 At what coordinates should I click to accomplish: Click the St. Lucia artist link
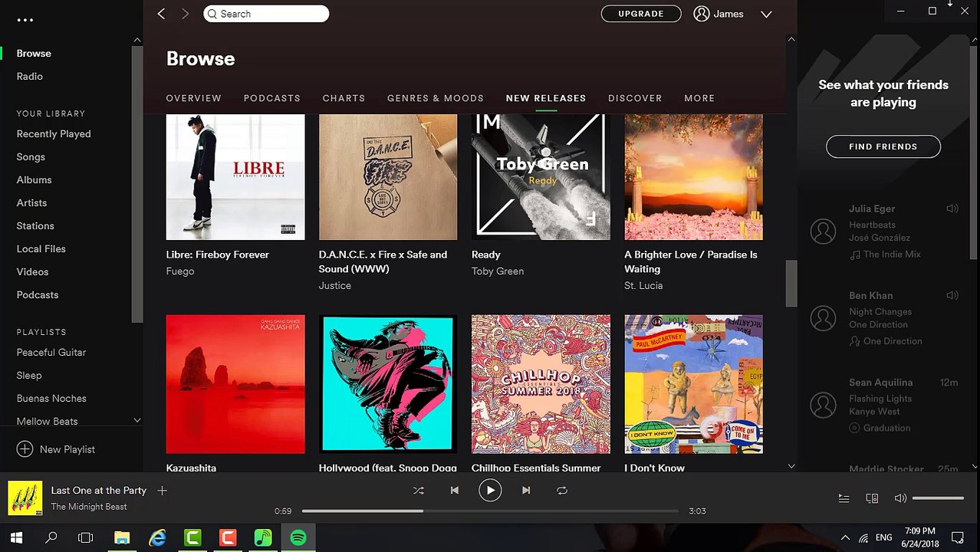(x=643, y=285)
